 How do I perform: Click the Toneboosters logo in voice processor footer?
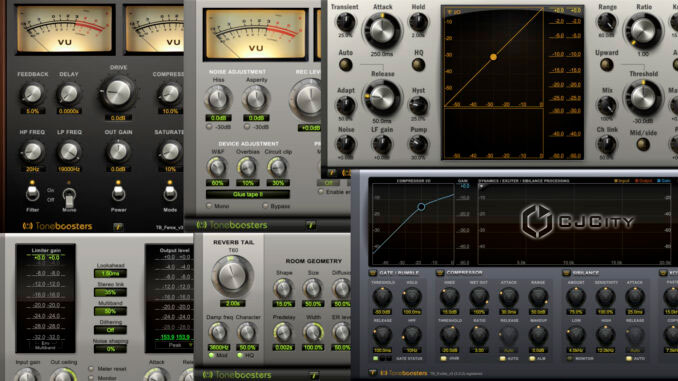click(x=404, y=373)
